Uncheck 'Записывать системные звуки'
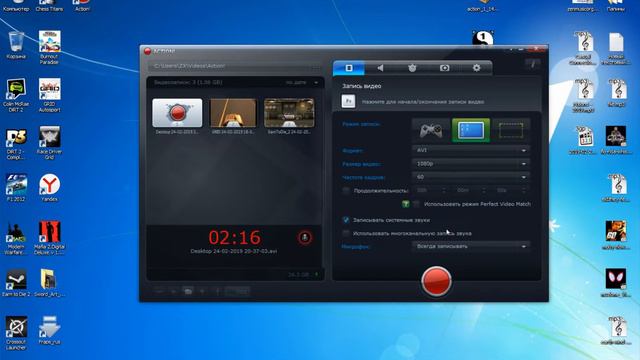The height and width of the screenshot is (360, 640). pyautogui.click(x=346, y=220)
